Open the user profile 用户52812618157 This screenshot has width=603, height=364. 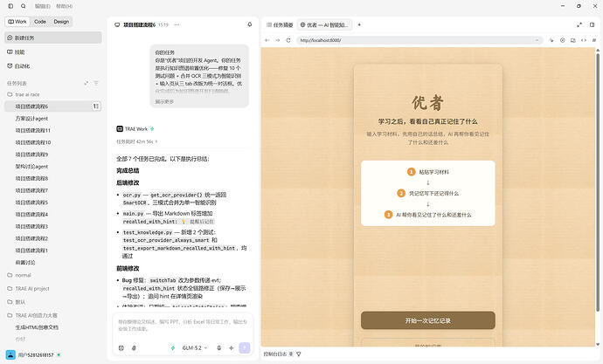coord(34,354)
